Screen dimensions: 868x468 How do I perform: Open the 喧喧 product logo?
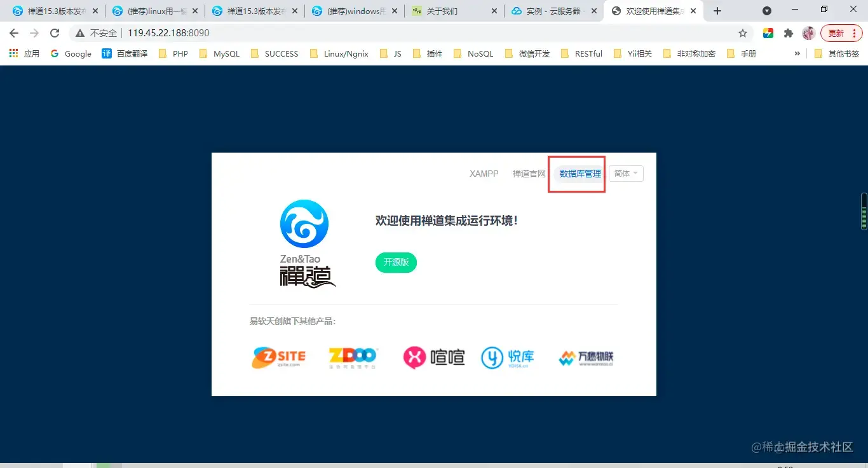click(x=434, y=357)
